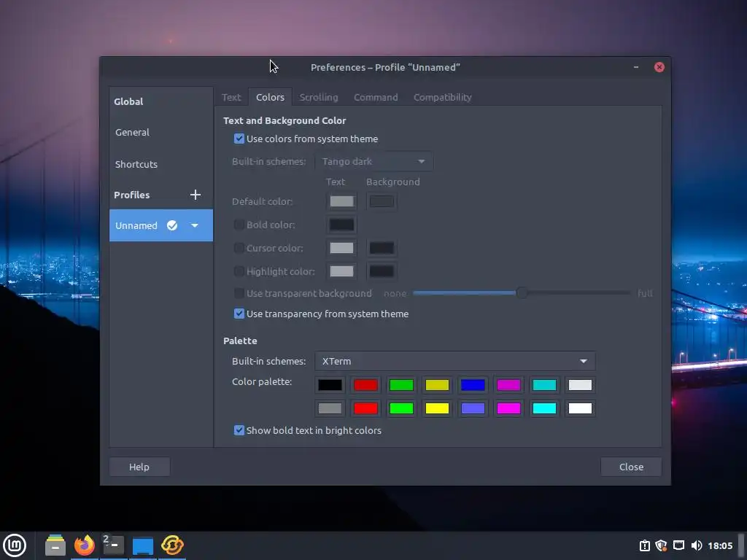Viewport: 747px width, 560px height.
Task: Edit the dark gray palette swatch, bottom row
Action: click(330, 408)
